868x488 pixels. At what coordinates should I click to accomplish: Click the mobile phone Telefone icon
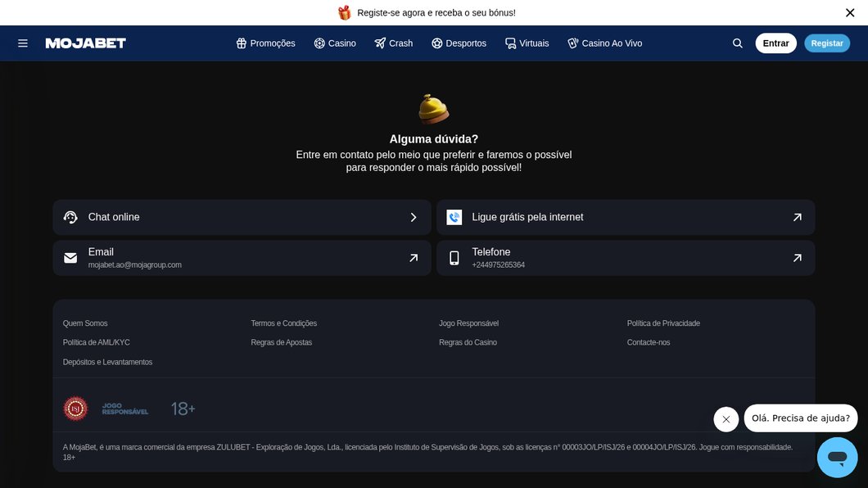click(454, 258)
